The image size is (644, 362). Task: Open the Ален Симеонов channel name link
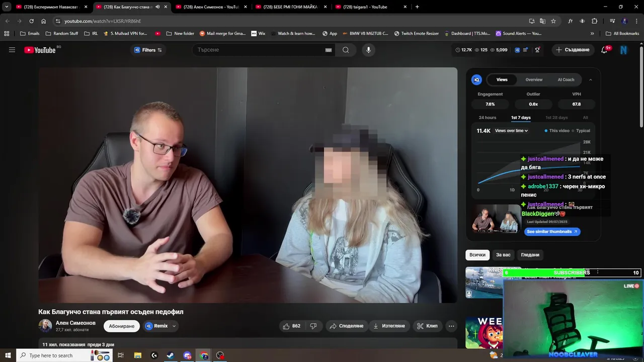[x=75, y=323]
